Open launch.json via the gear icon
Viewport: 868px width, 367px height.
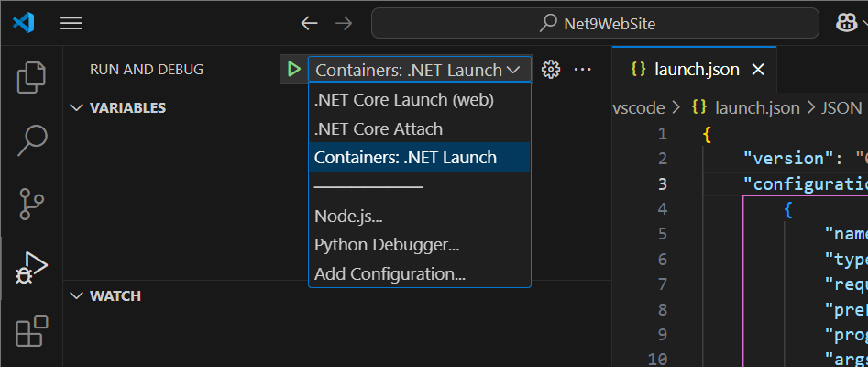point(551,70)
